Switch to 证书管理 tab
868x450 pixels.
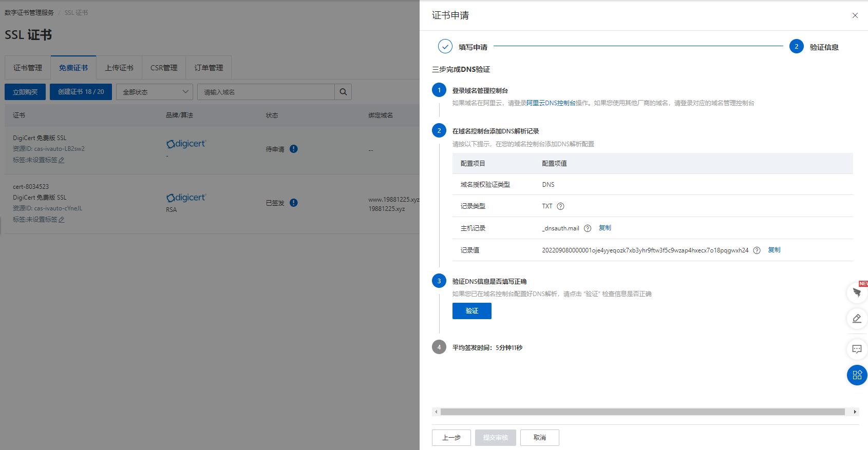(28, 68)
